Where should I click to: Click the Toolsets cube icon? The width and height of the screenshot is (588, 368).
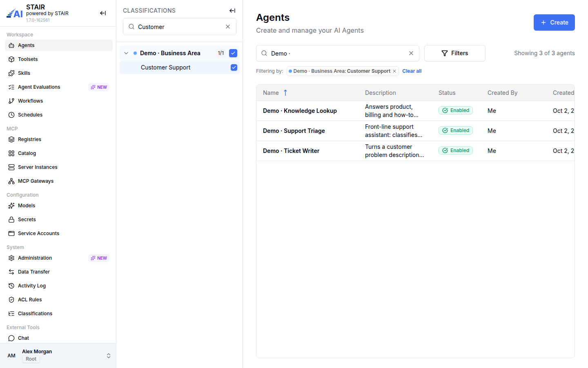click(x=11, y=59)
